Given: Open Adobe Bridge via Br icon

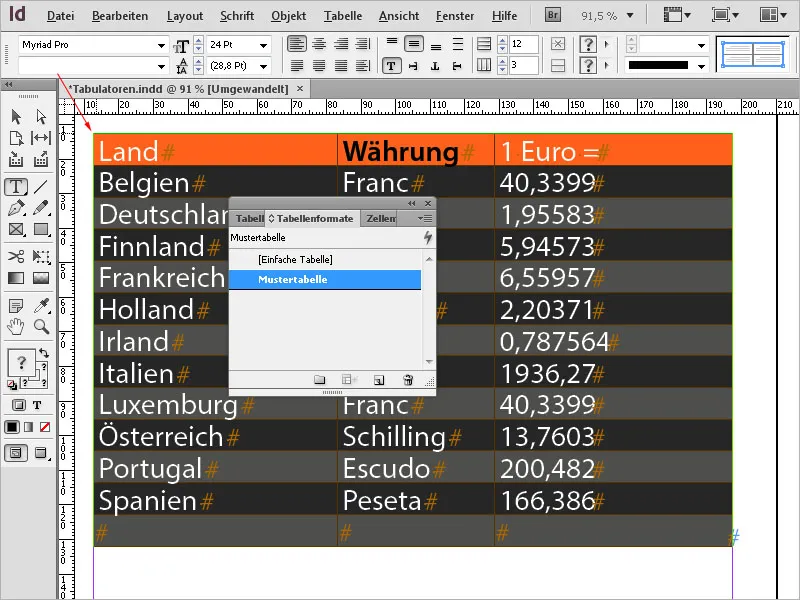Looking at the screenshot, I should [x=553, y=15].
